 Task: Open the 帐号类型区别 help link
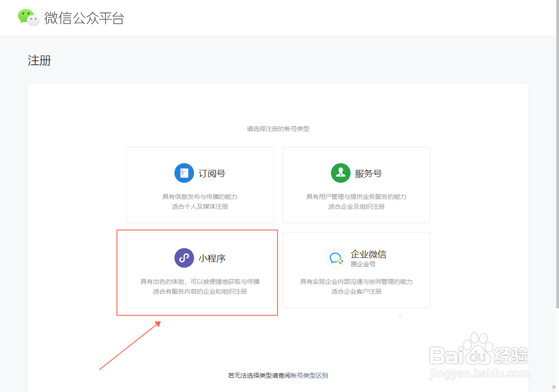(x=309, y=375)
